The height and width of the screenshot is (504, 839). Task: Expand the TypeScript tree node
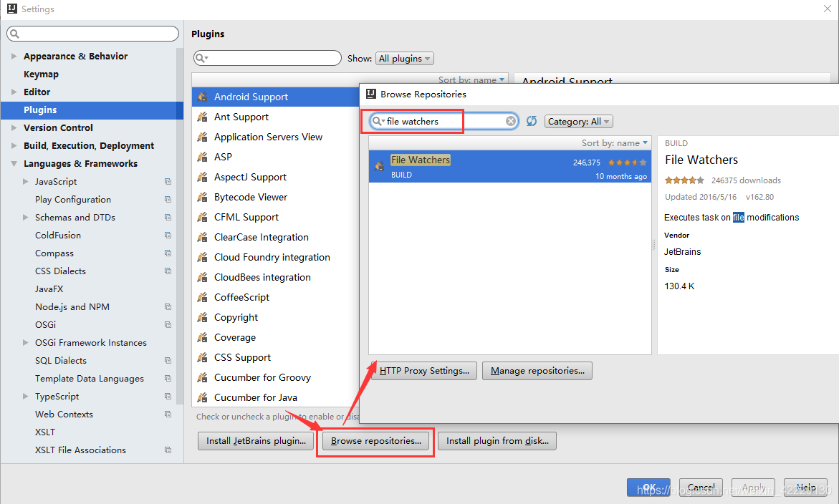[x=25, y=397]
